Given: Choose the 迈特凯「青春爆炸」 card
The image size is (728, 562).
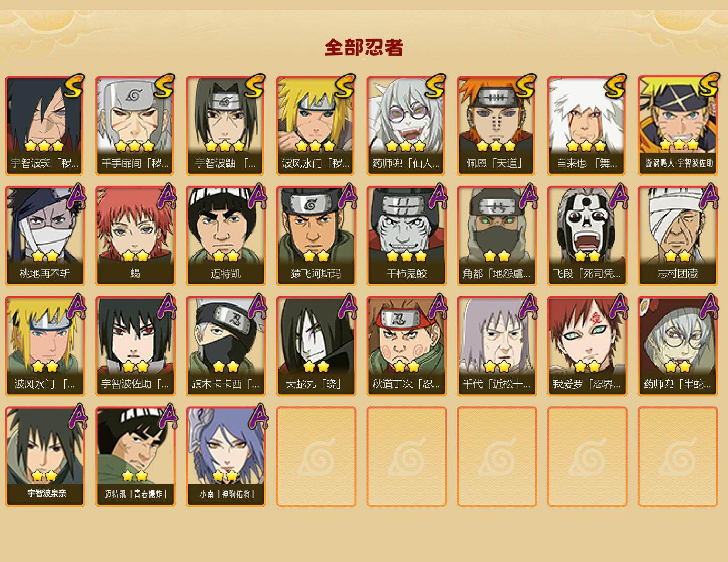Looking at the screenshot, I should click(x=135, y=457).
